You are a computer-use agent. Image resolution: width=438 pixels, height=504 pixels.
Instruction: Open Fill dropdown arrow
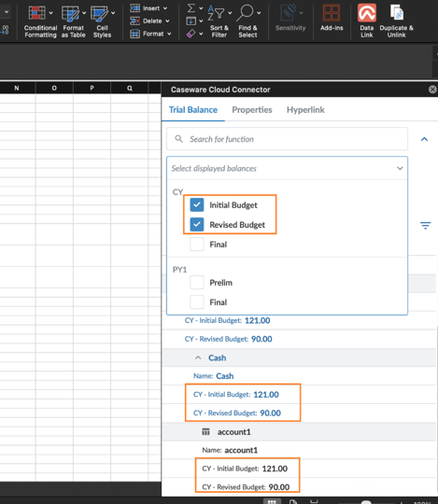pyautogui.click(x=201, y=21)
